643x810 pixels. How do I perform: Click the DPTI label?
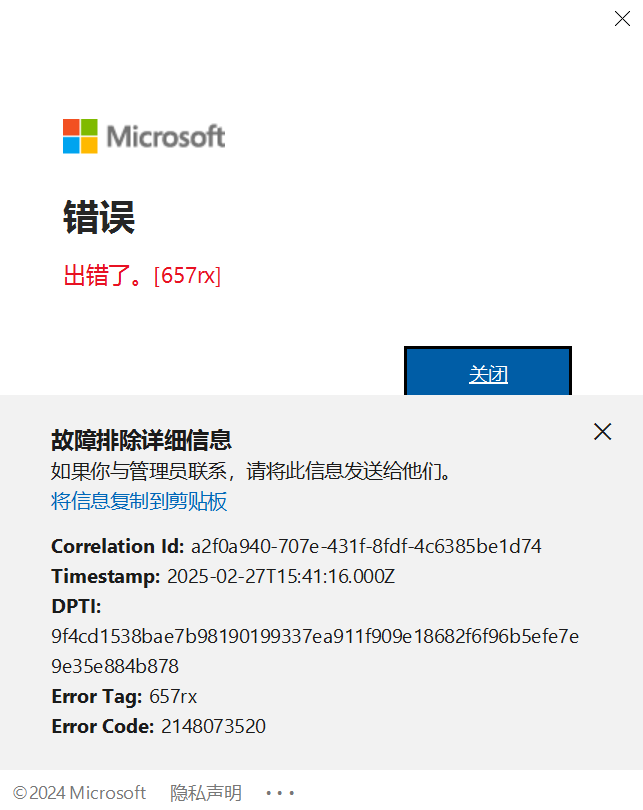tap(76, 606)
